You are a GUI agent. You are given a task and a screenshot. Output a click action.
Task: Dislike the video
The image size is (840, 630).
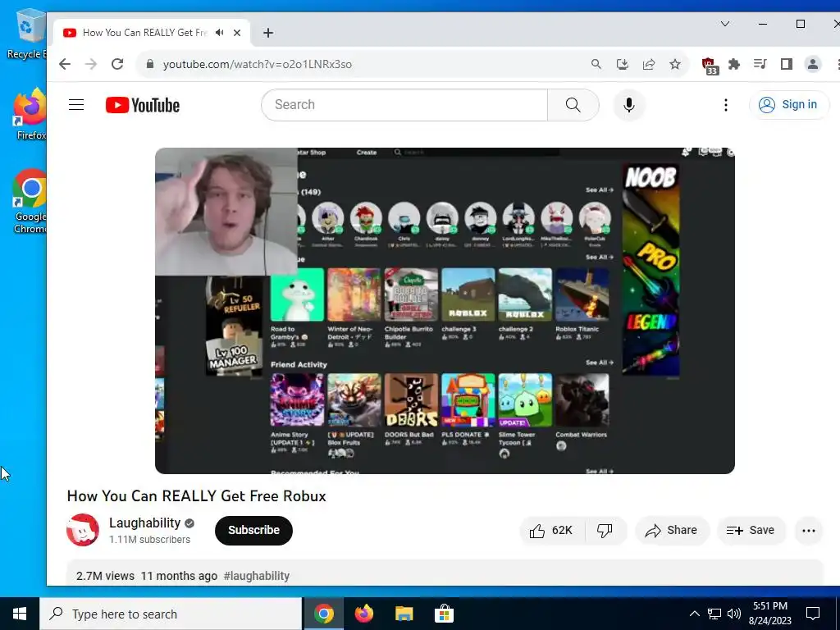(605, 531)
